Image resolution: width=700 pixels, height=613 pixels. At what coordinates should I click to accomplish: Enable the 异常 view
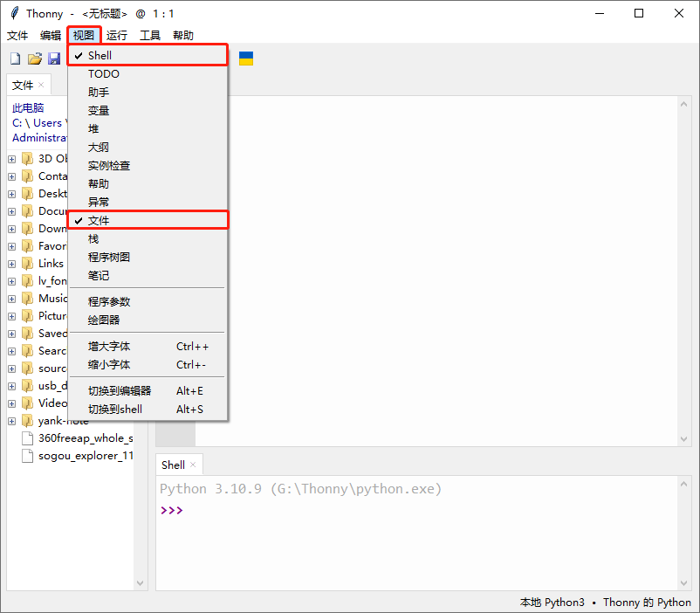pyautogui.click(x=148, y=202)
